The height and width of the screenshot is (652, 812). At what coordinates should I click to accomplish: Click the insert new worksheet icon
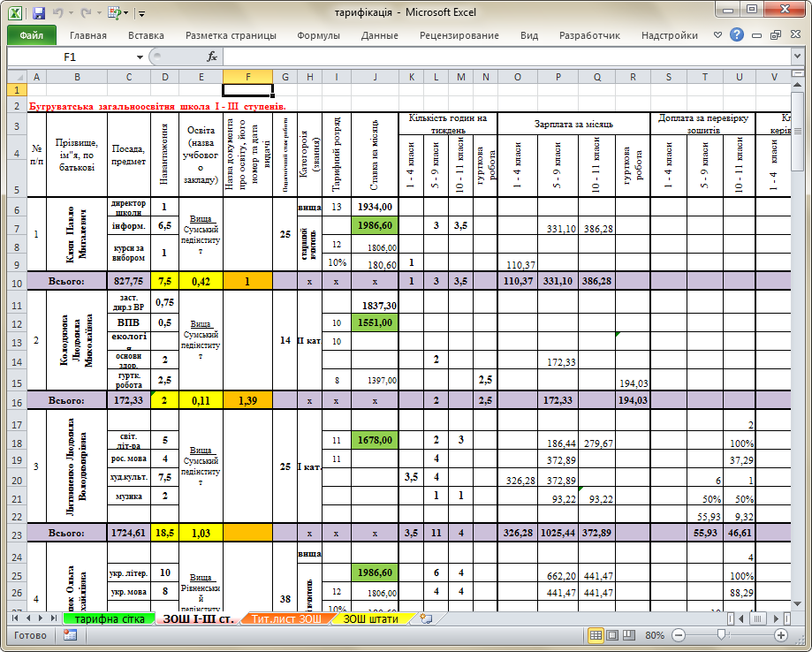pyautogui.click(x=426, y=618)
